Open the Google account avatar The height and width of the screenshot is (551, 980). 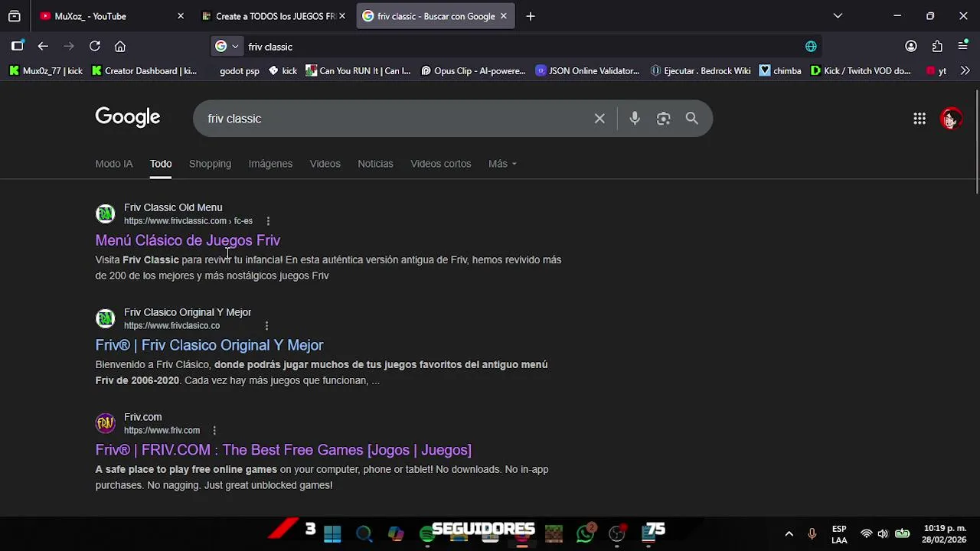pos(951,119)
